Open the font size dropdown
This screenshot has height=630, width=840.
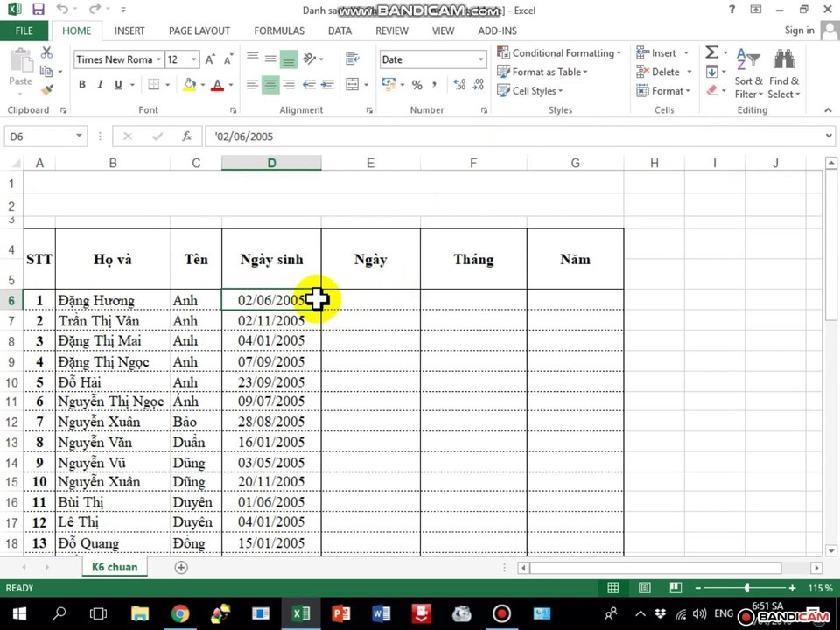click(194, 59)
